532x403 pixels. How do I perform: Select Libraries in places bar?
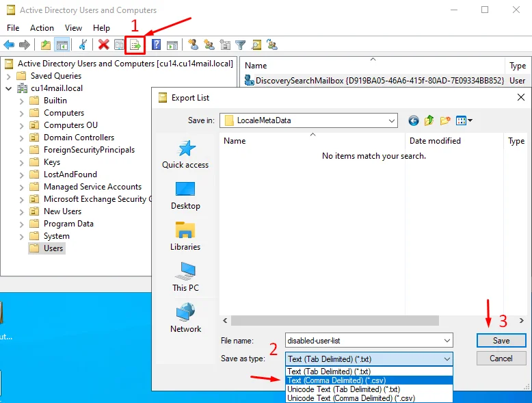point(185,237)
